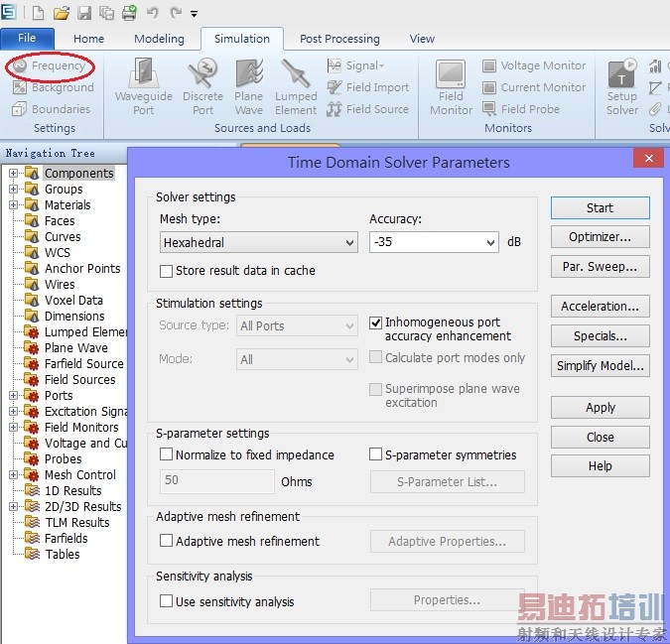Click the Print icon

pos(129,13)
